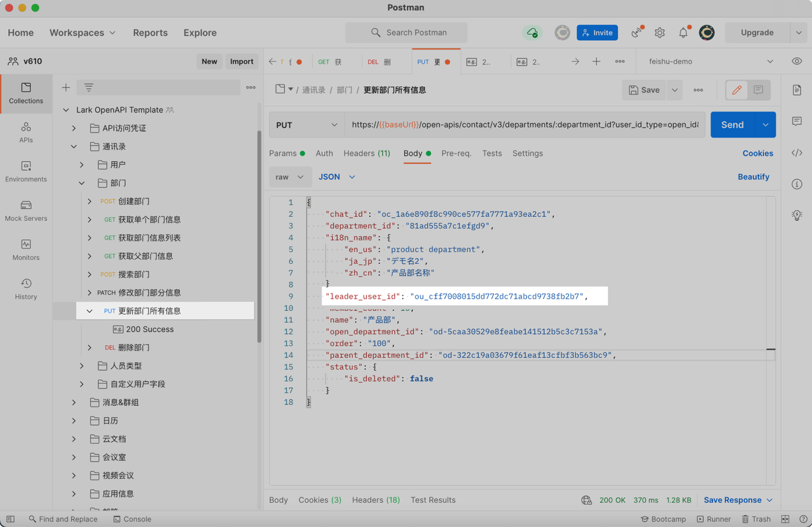Open the notifications bell
The width and height of the screenshot is (812, 527).
683,32
